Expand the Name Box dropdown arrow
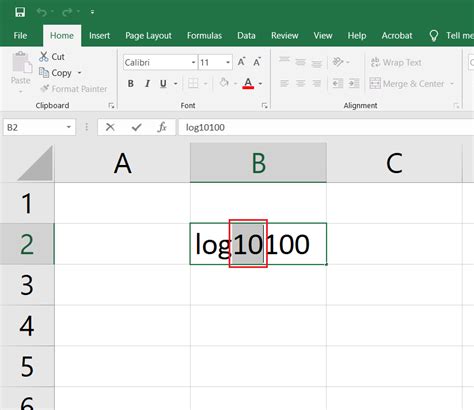 point(69,127)
